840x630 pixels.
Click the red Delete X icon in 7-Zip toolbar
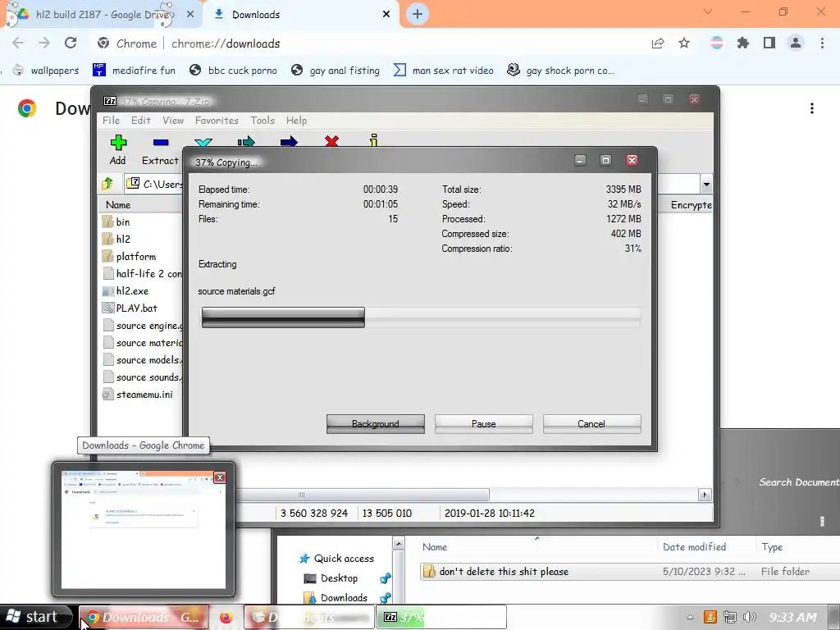tap(331, 141)
